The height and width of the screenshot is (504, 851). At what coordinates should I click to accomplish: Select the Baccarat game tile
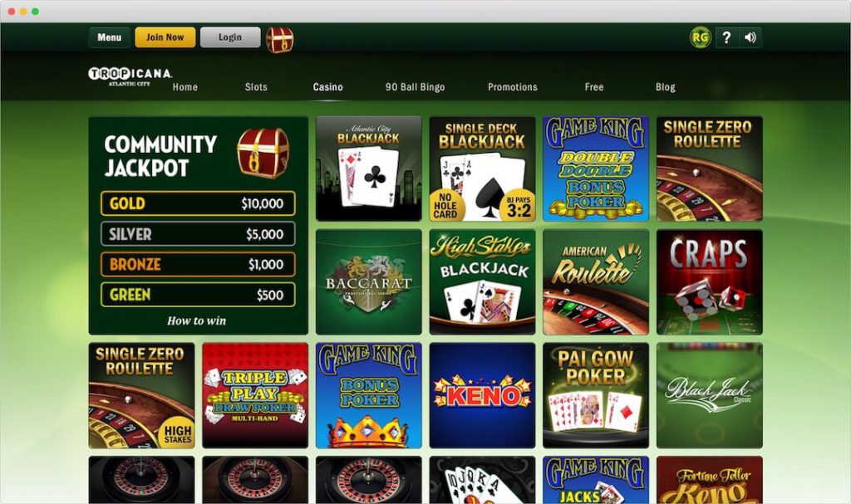pos(368,282)
